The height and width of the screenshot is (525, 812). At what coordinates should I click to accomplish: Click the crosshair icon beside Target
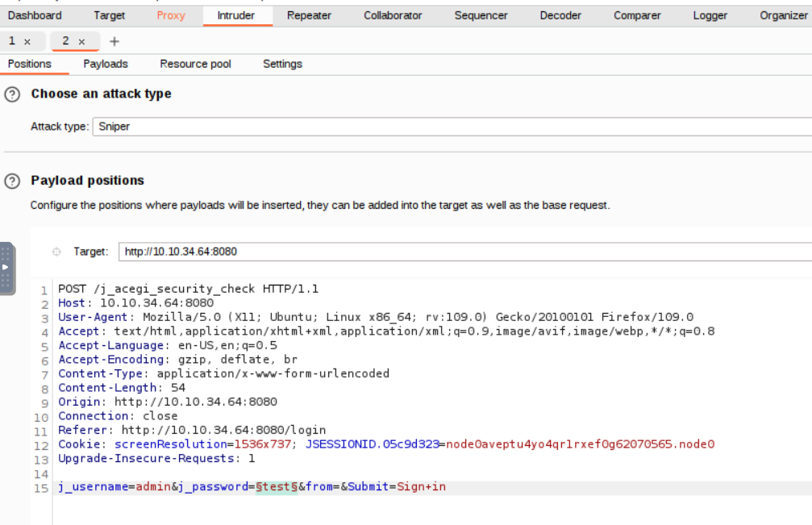(x=56, y=252)
